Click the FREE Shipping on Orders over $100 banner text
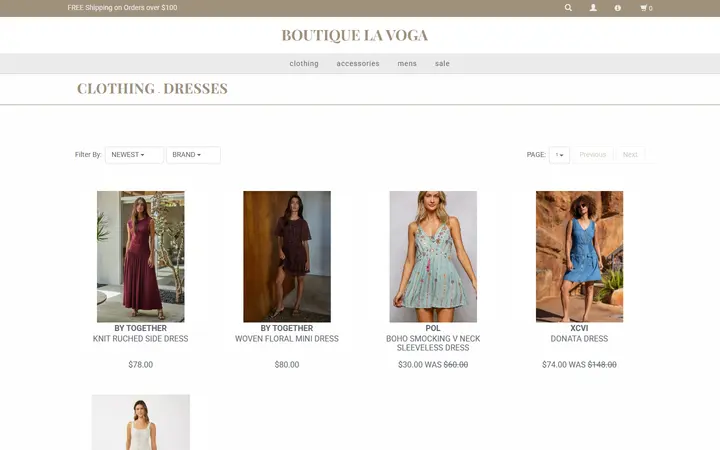 (122, 8)
